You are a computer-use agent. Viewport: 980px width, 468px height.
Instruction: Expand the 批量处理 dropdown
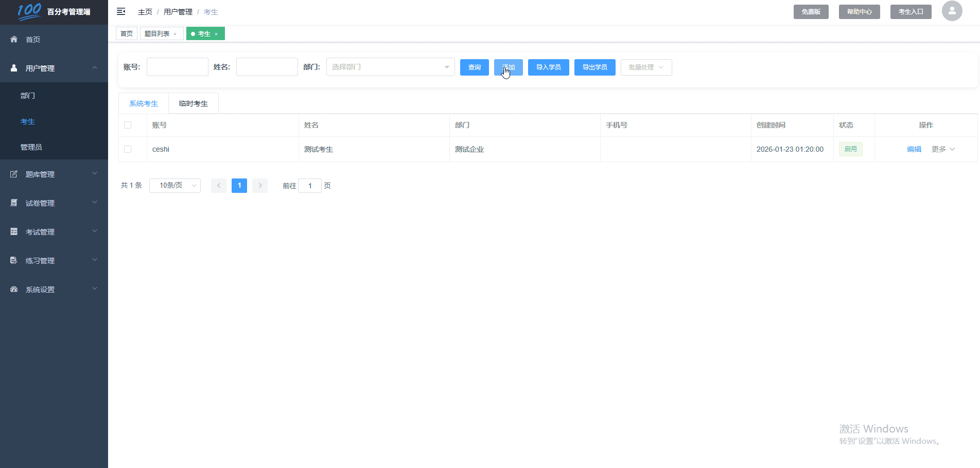[646, 67]
